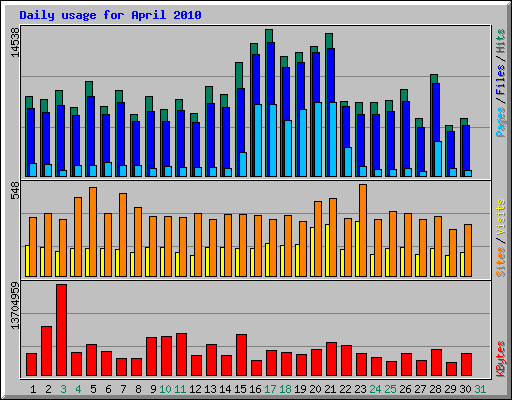Click the cyan pages bar for day 16

pos(258,140)
